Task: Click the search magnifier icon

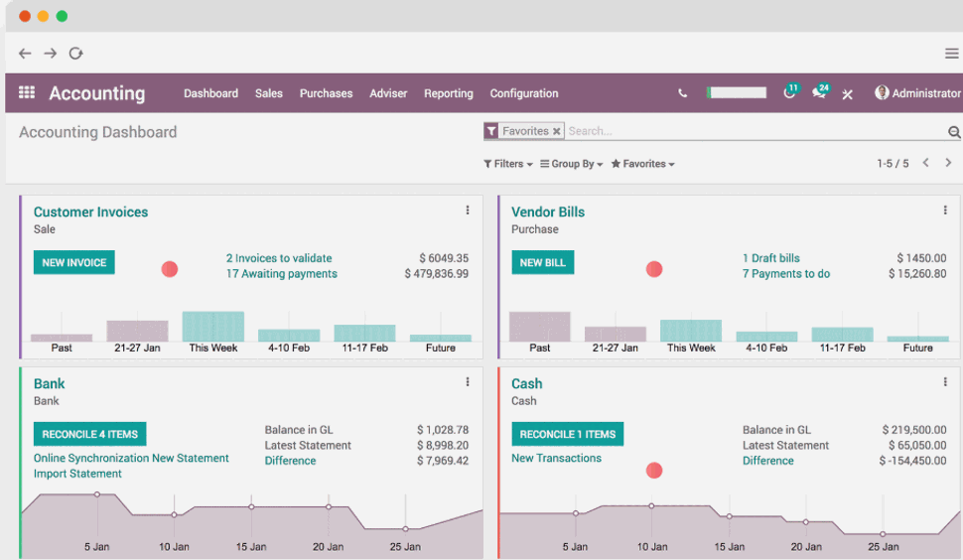Action: (x=953, y=132)
